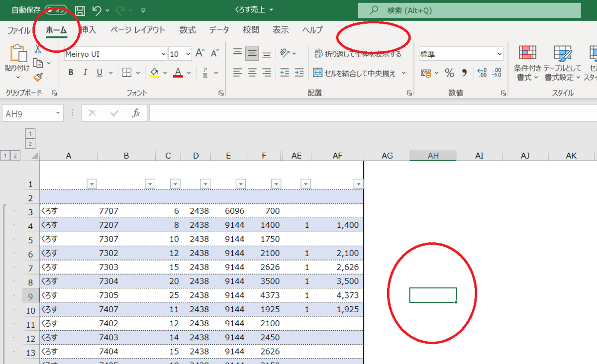Image resolution: width=597 pixels, height=364 pixels.
Task: Toggle Italic formatting
Action: (85, 73)
